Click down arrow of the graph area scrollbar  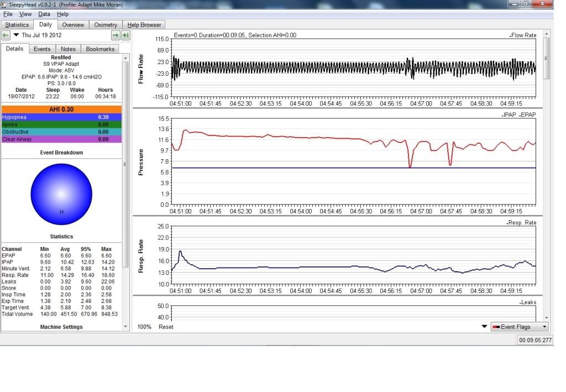(547, 318)
